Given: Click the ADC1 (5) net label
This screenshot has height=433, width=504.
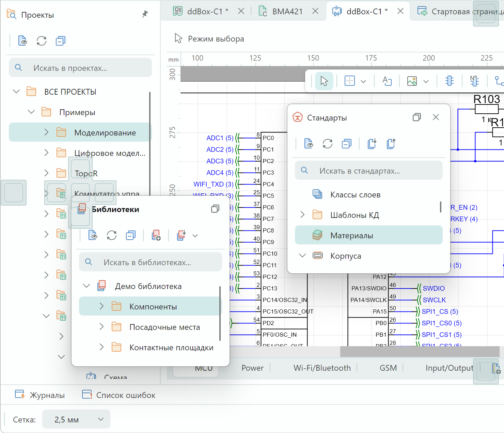Looking at the screenshot, I should coord(220,138).
